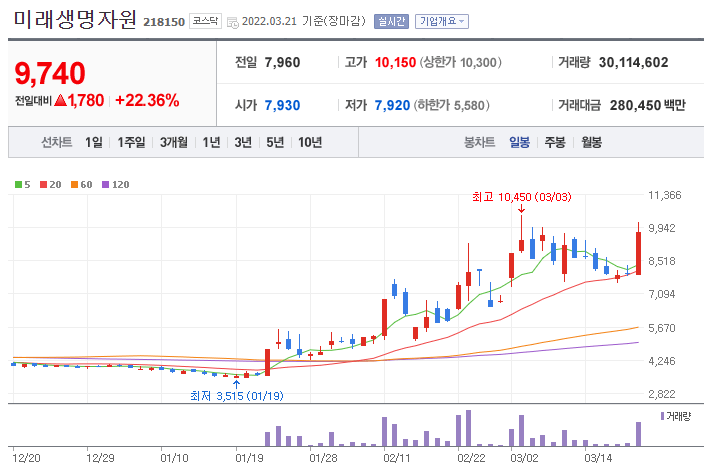Select the 1주일 line chart period
Screen dimensions: 704x470
[131, 142]
